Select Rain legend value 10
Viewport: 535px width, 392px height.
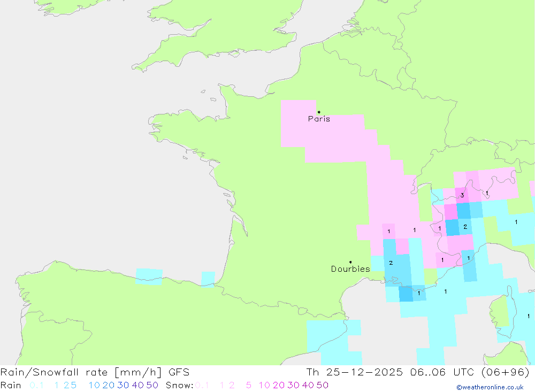[94, 385]
